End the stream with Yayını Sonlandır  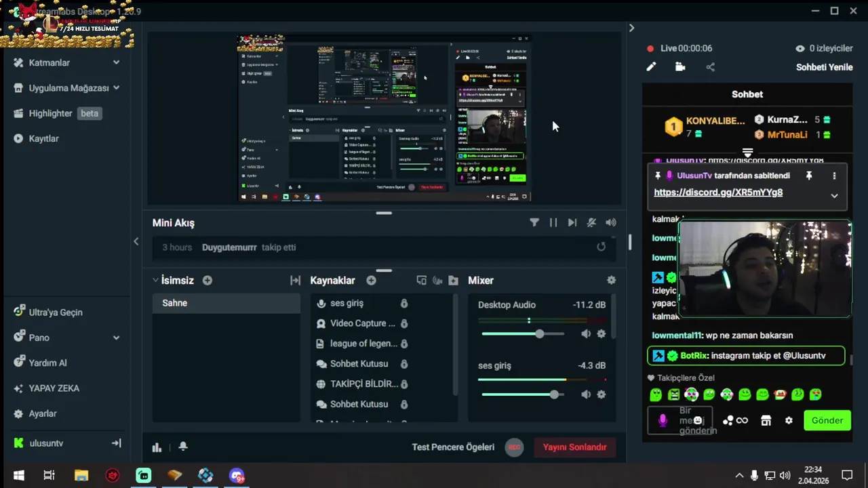[574, 447]
